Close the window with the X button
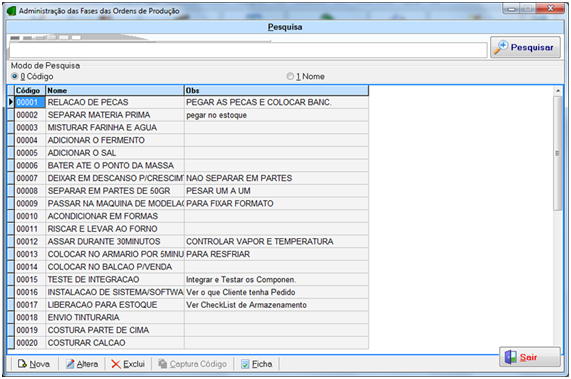The width and height of the screenshot is (571, 379). (550, 8)
